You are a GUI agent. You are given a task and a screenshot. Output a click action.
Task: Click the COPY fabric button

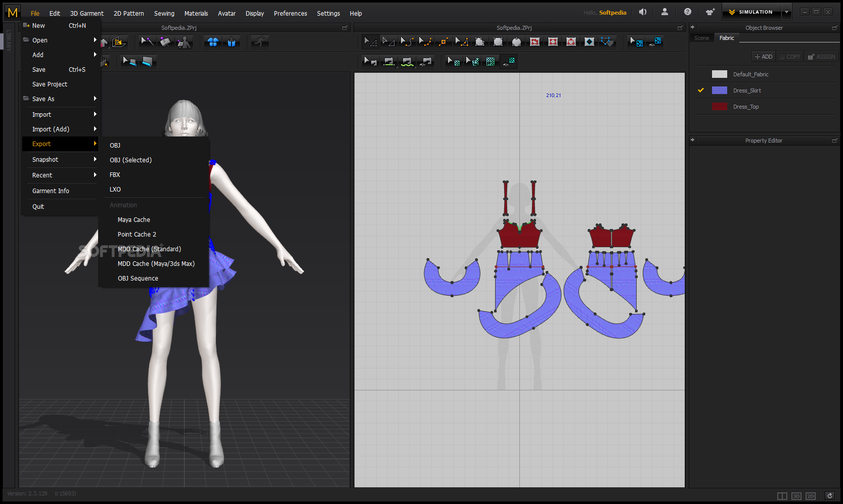pos(790,57)
